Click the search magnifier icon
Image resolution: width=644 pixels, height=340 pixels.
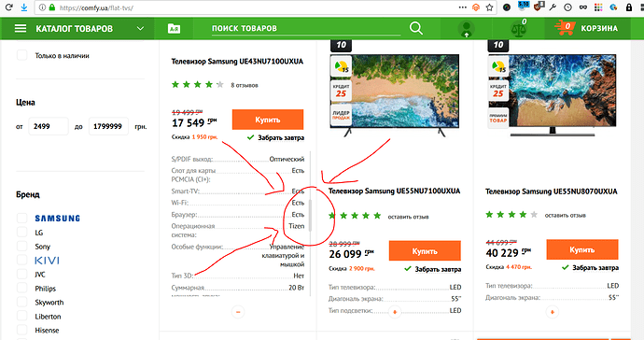(416, 28)
